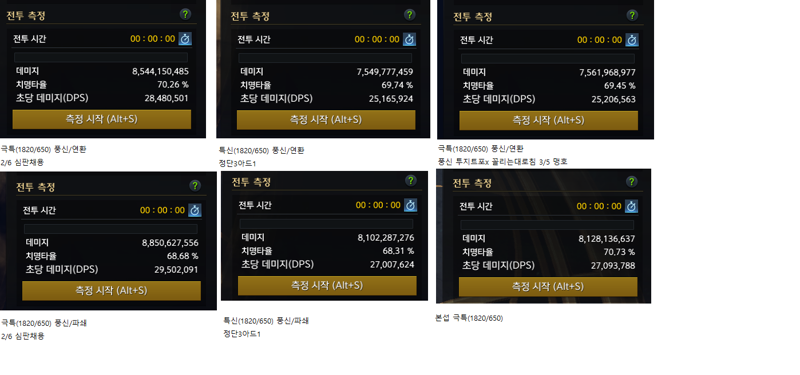Click stopwatch icon in the 27,007,624 DPS panel
Viewport: 800px width, 375px height.
click(411, 205)
